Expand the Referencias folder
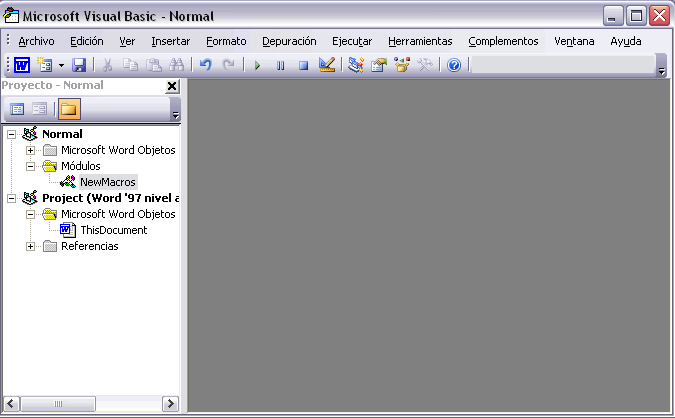The height and width of the screenshot is (418, 675). click(30, 246)
